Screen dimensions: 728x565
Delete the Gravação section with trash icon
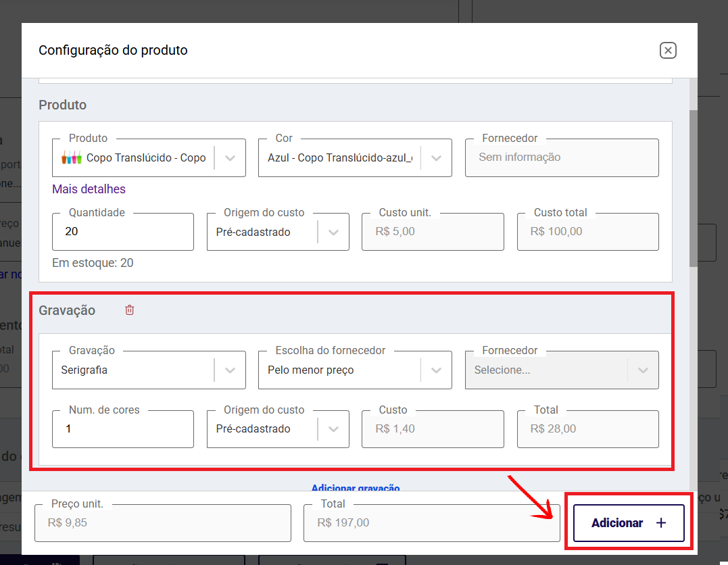(x=130, y=310)
